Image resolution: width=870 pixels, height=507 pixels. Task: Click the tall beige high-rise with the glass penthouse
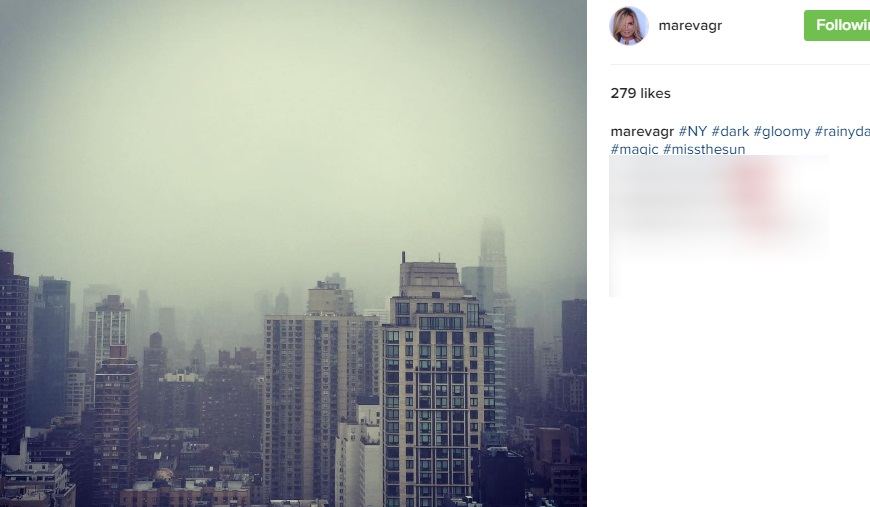click(438, 383)
